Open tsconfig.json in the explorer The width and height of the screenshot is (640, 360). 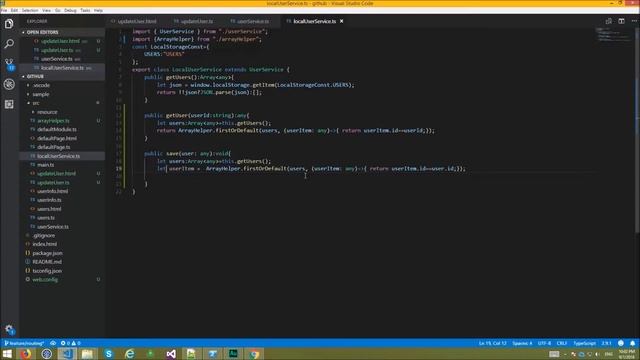[x=47, y=271]
